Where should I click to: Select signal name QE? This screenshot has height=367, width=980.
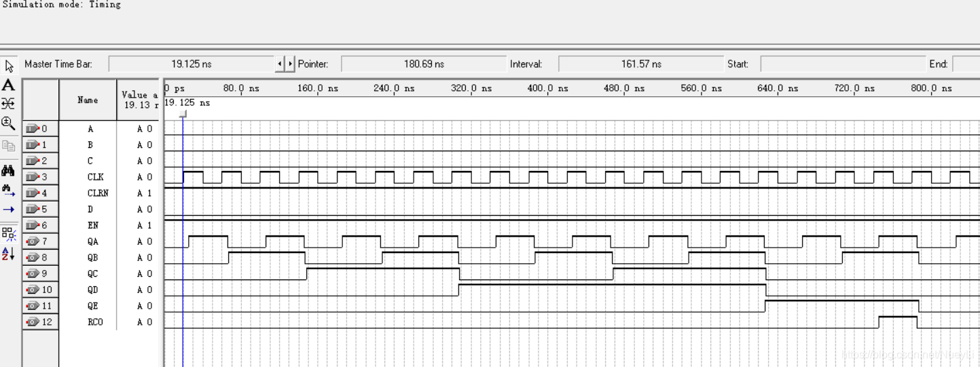(92, 306)
